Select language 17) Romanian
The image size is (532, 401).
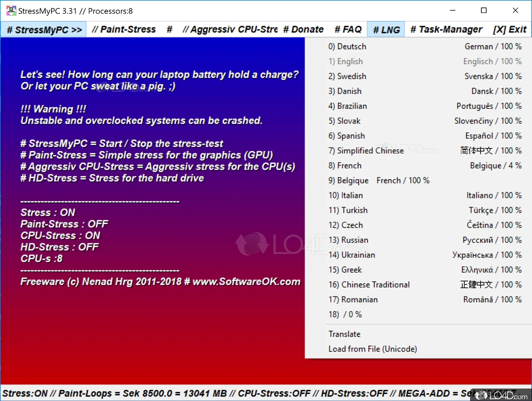(x=419, y=300)
